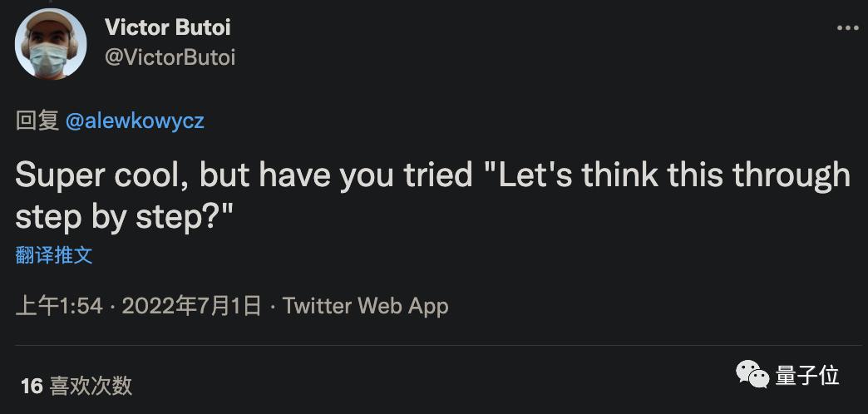Click the 2022年7月1日 date text
Screen dimensions: 868x414
click(191, 306)
